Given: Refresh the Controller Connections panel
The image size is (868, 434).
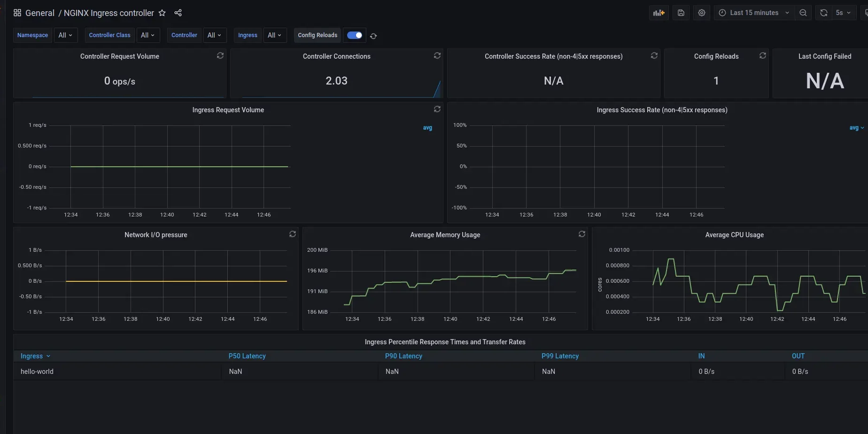Looking at the screenshot, I should pos(437,55).
